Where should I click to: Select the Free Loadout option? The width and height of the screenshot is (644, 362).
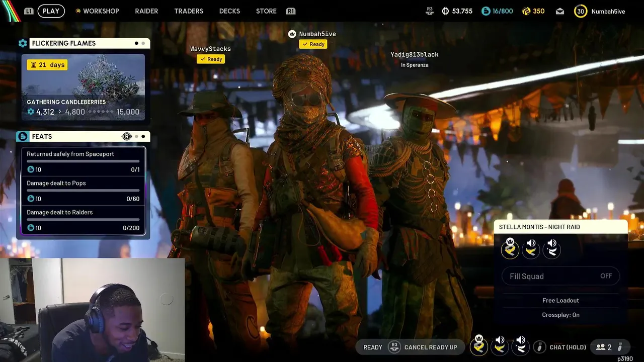pyautogui.click(x=560, y=300)
